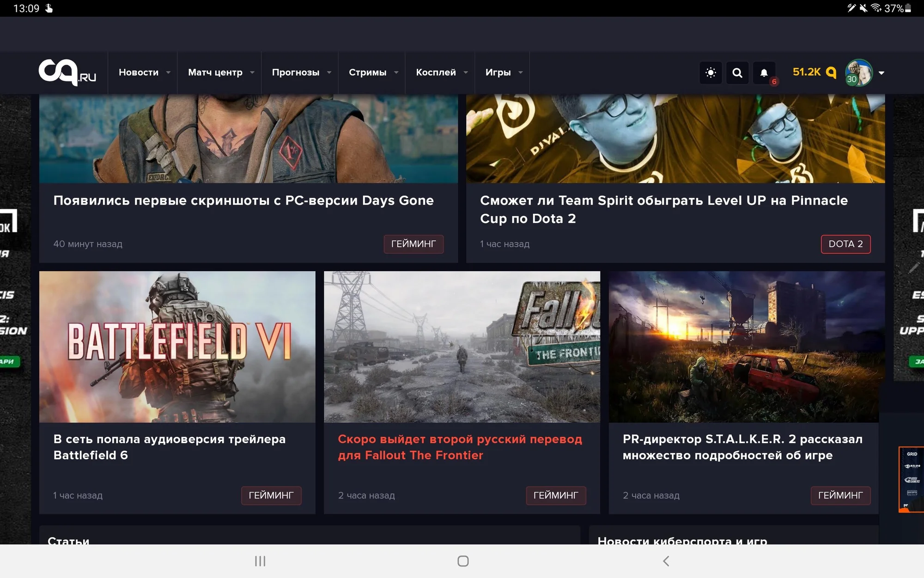Image resolution: width=924 pixels, height=578 pixels.
Task: Open the CQ.ru logo home page
Action: (67, 72)
